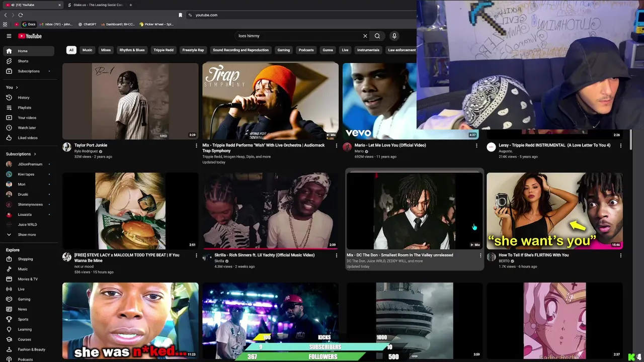The width and height of the screenshot is (644, 362).
Task: Select the Instrumentals filter chip
Action: pyautogui.click(x=368, y=50)
